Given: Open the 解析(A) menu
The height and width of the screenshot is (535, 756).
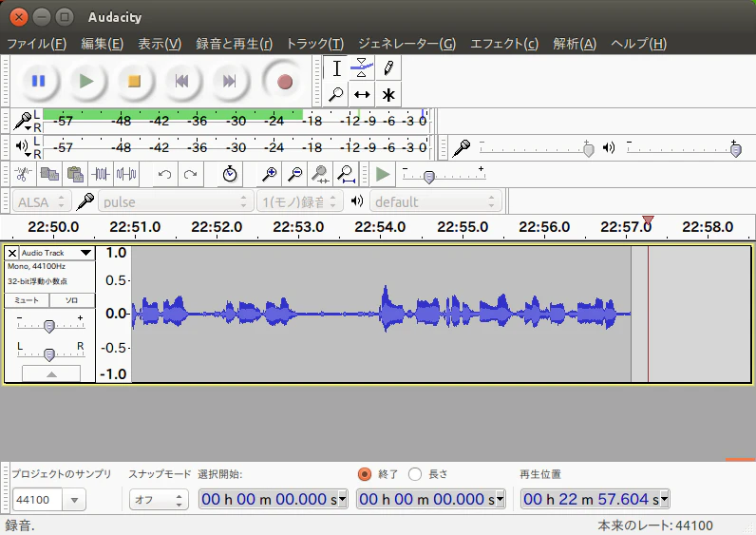Looking at the screenshot, I should 575,44.
